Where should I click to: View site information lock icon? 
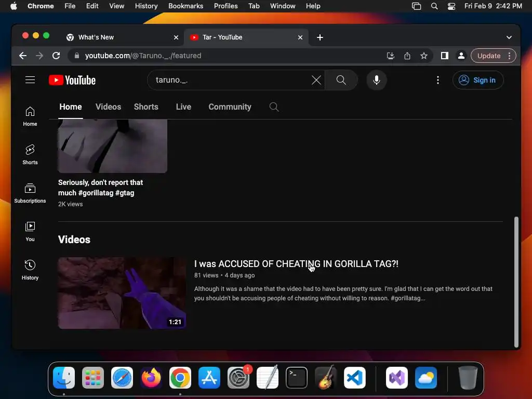[77, 56]
